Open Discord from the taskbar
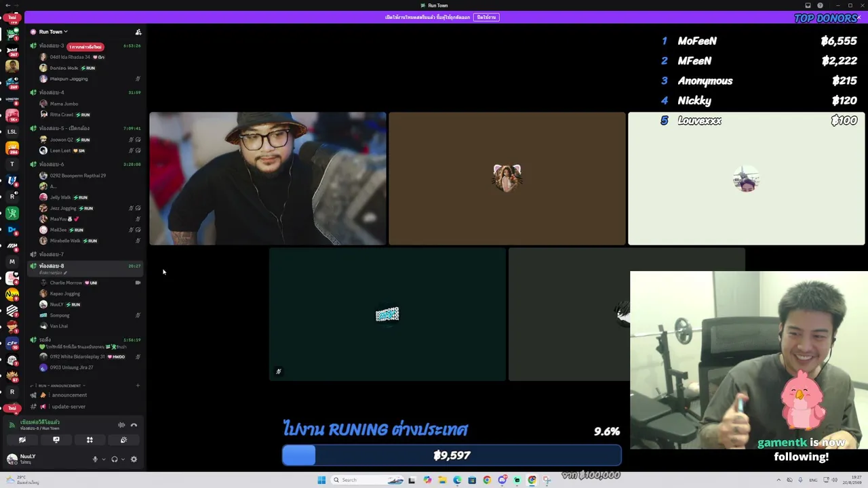 [502, 480]
